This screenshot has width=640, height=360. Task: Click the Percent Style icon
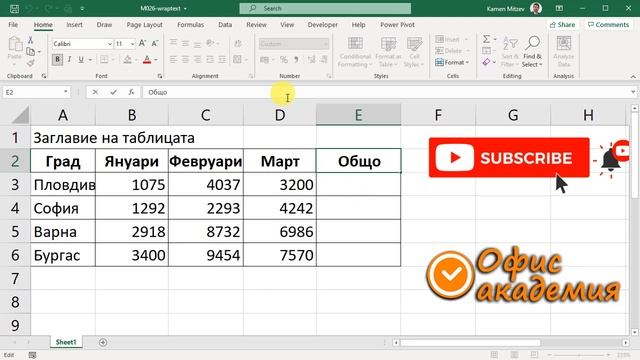284,60
